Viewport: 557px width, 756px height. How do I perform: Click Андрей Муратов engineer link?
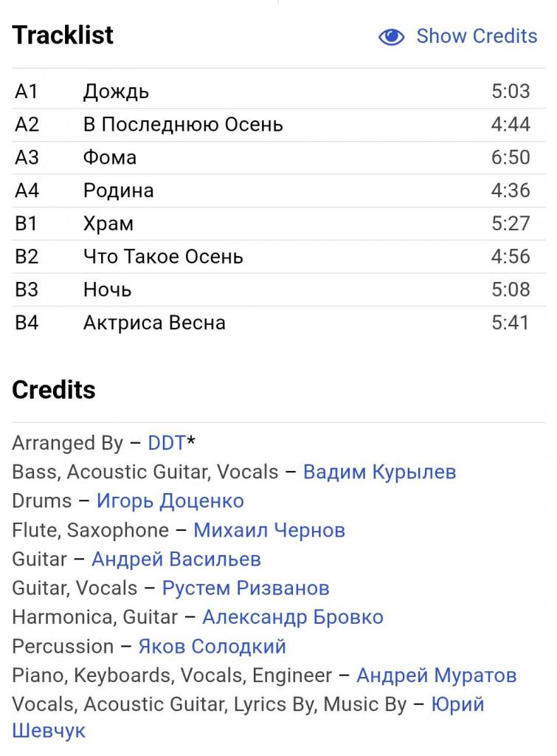(x=436, y=676)
